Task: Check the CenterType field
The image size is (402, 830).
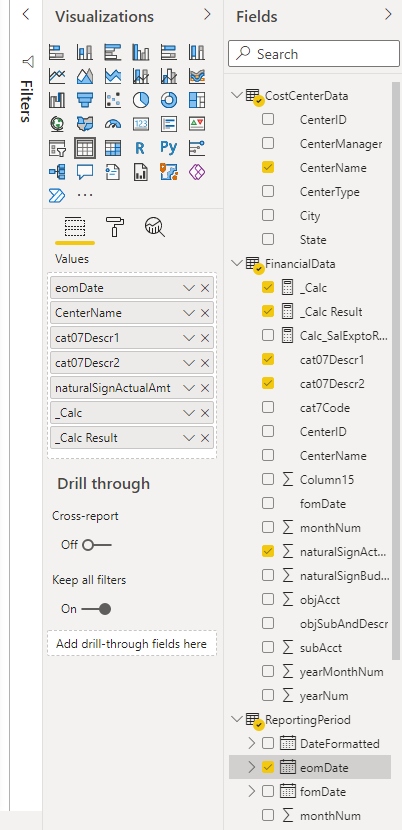Action: point(268,191)
